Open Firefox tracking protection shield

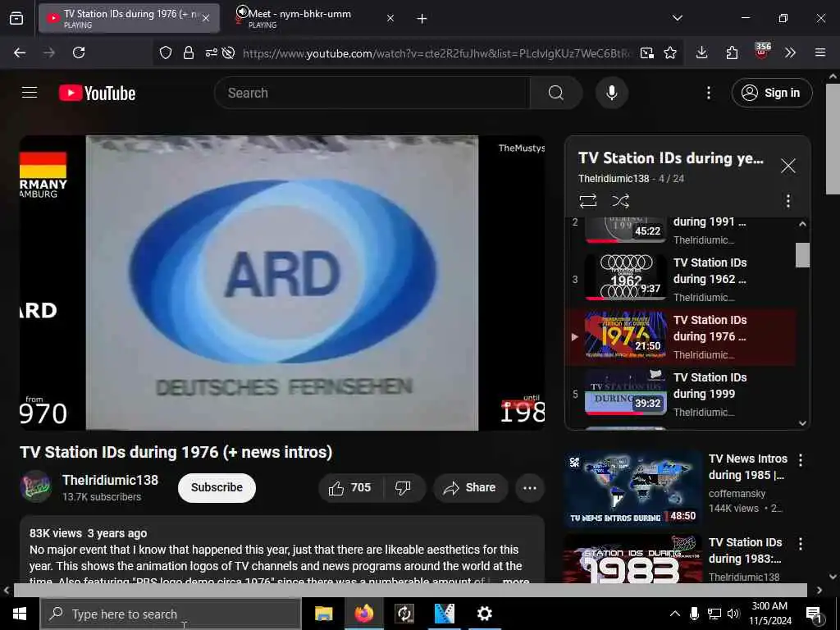(166, 52)
